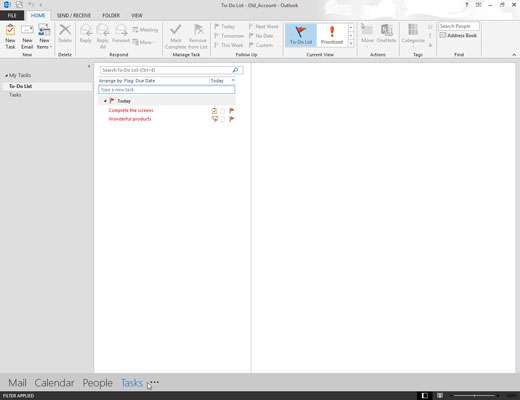Go to People in navigation bar
The height and width of the screenshot is (400, 520).
97,383
